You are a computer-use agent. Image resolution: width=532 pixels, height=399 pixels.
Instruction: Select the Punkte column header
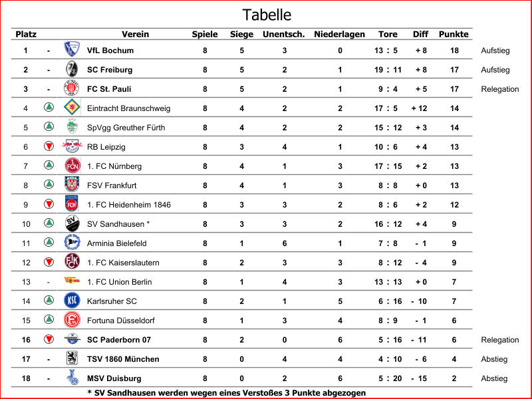(454, 34)
